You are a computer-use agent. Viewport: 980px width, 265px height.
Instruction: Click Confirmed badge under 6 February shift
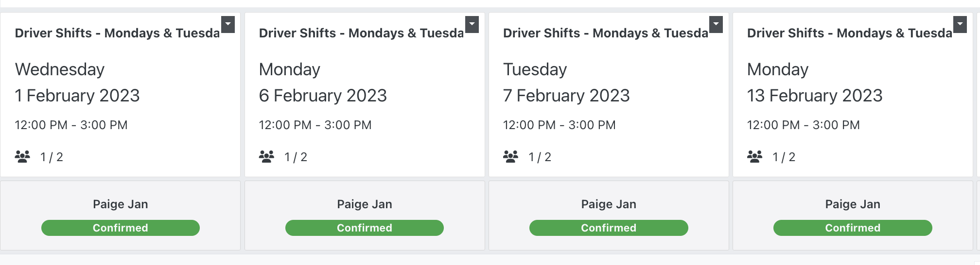coord(365,228)
